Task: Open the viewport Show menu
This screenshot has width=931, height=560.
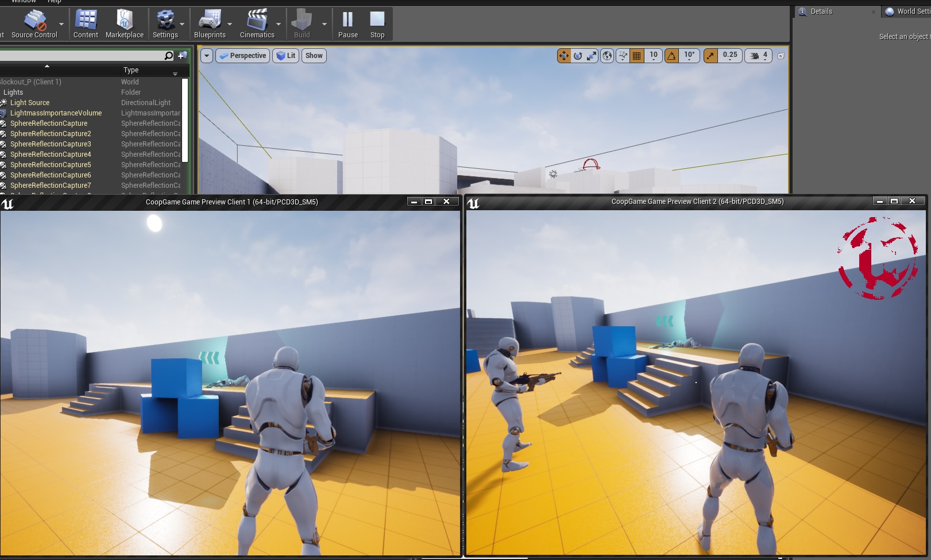Action: click(314, 56)
